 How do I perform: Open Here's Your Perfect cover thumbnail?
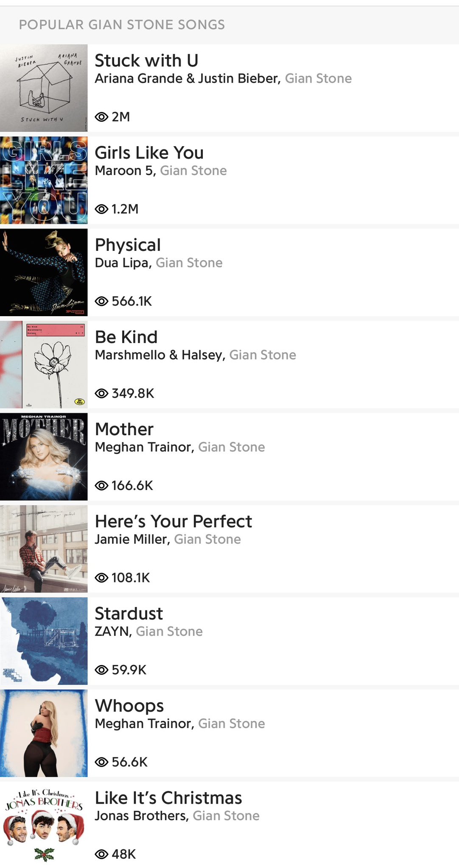coord(44,548)
